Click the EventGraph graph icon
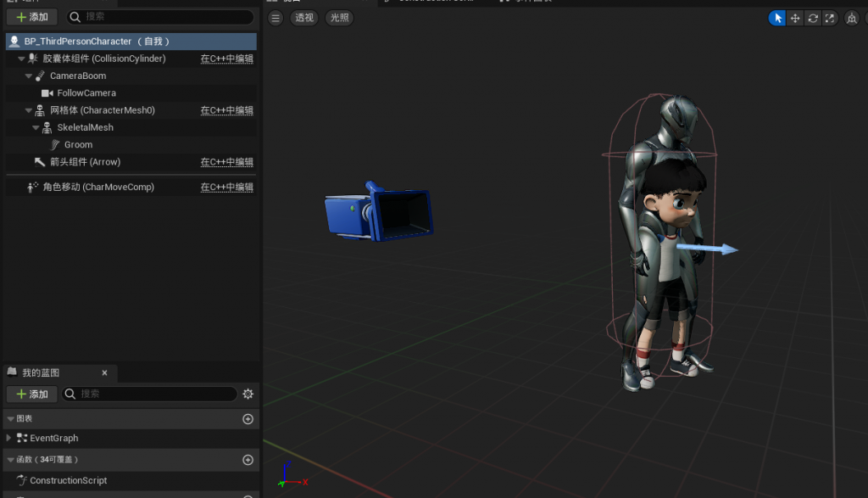The image size is (868, 498). pyautogui.click(x=22, y=438)
